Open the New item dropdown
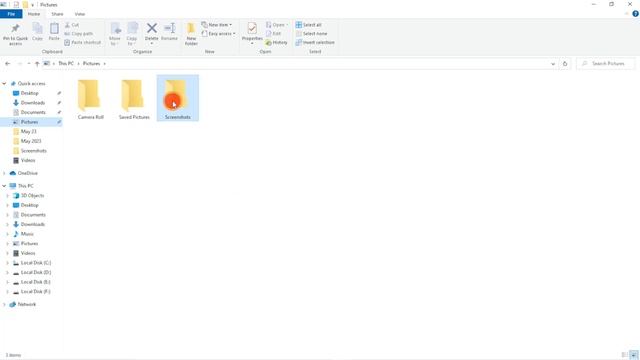The image size is (640, 360). pyautogui.click(x=217, y=25)
